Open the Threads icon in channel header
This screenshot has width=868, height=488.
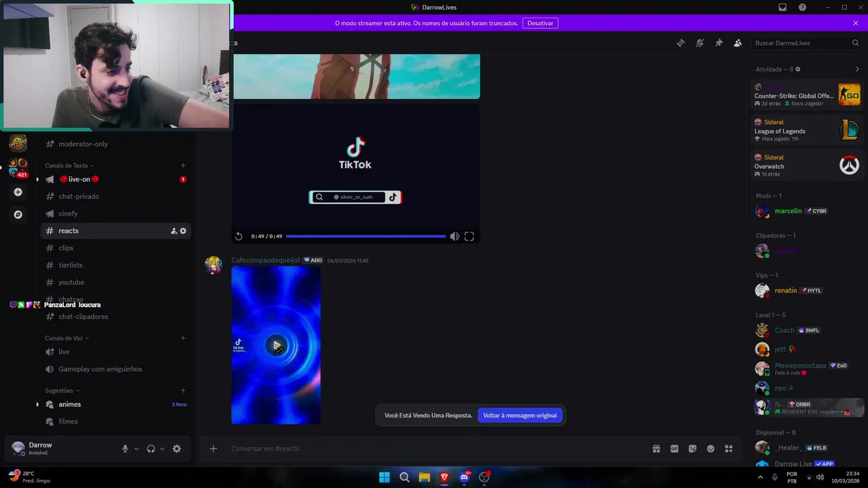pyautogui.click(x=681, y=43)
